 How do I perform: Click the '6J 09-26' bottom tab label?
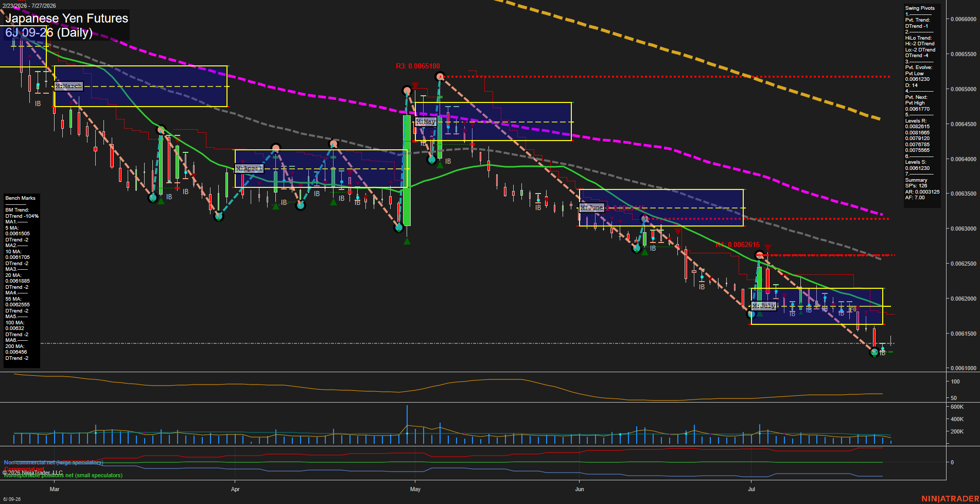12,499
